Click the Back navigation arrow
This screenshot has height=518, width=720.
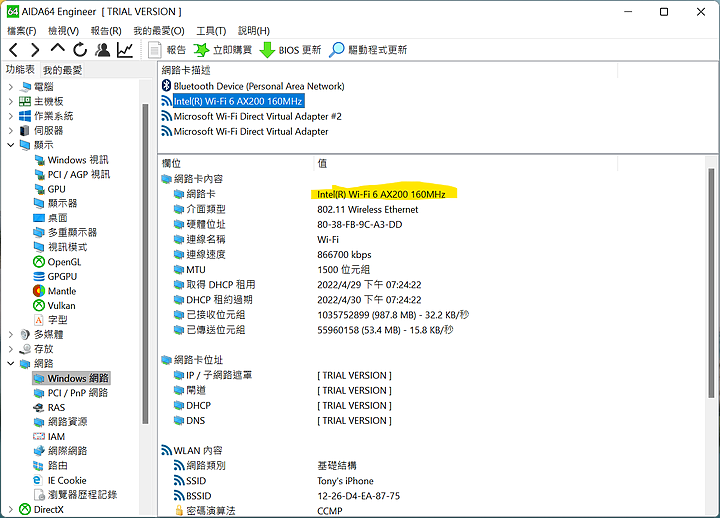[14, 50]
